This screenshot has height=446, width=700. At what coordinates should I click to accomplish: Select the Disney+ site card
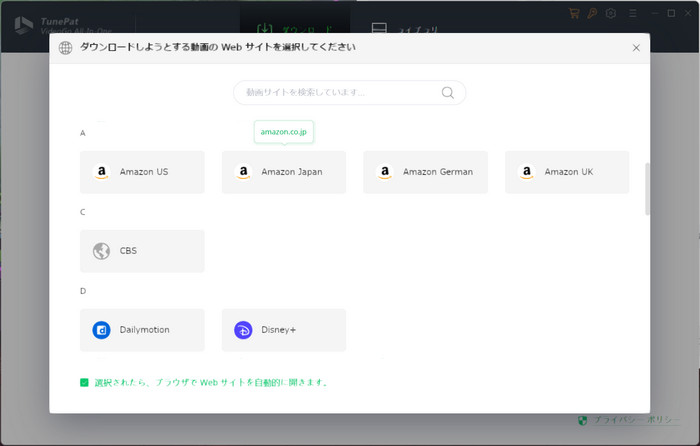(x=284, y=330)
